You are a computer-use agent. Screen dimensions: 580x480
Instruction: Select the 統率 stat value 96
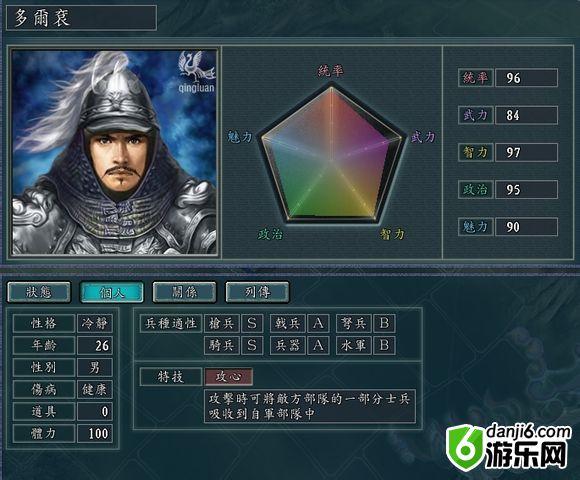[526, 78]
